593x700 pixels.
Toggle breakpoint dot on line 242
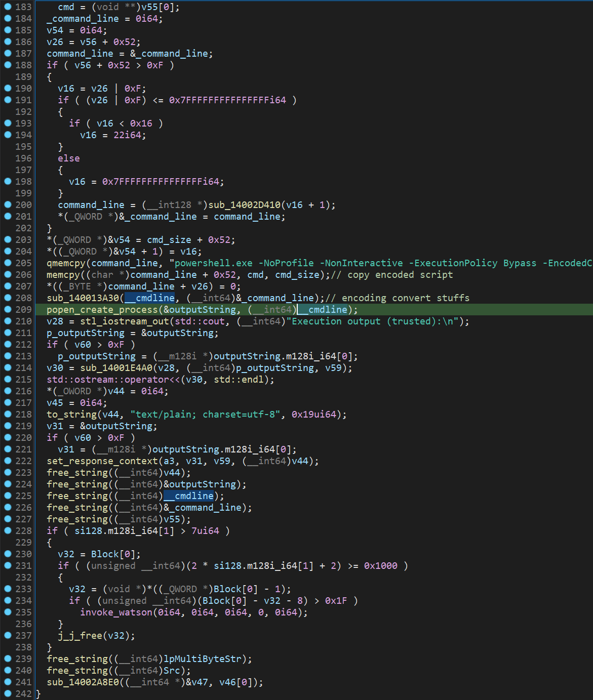8,694
